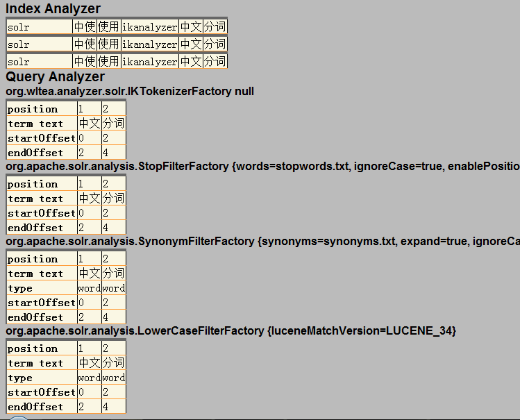The width and height of the screenshot is (520, 420).
Task: Click "term text" label in IKTokenizerFactory table
Action: click(x=35, y=124)
